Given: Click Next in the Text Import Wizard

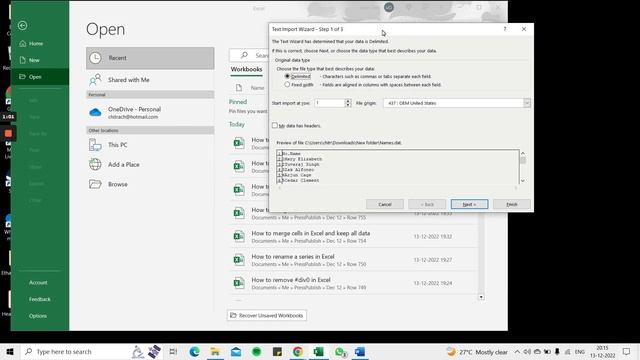Looking at the screenshot, I should (x=469, y=204).
